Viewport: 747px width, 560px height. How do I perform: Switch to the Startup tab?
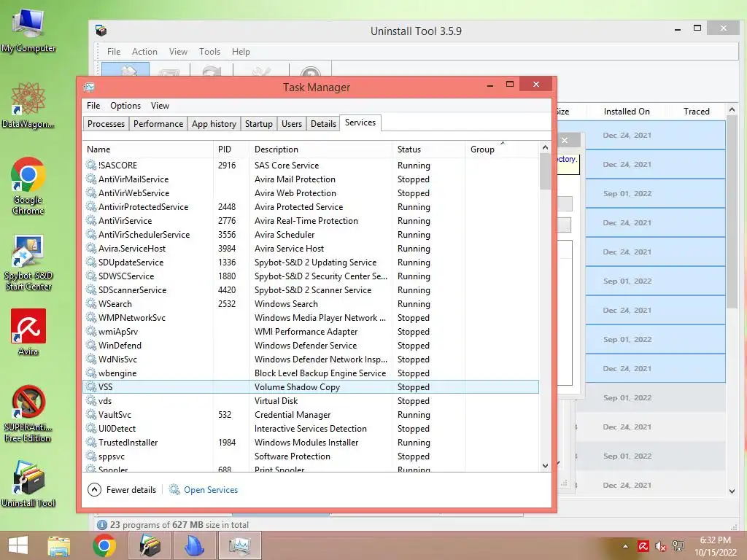(x=259, y=124)
